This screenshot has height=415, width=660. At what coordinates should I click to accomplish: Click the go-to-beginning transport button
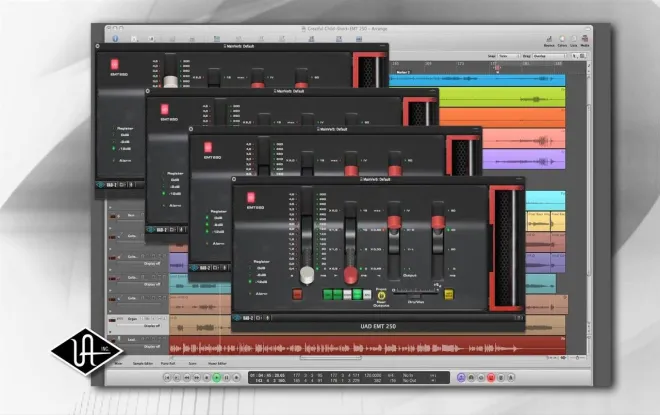click(x=167, y=378)
